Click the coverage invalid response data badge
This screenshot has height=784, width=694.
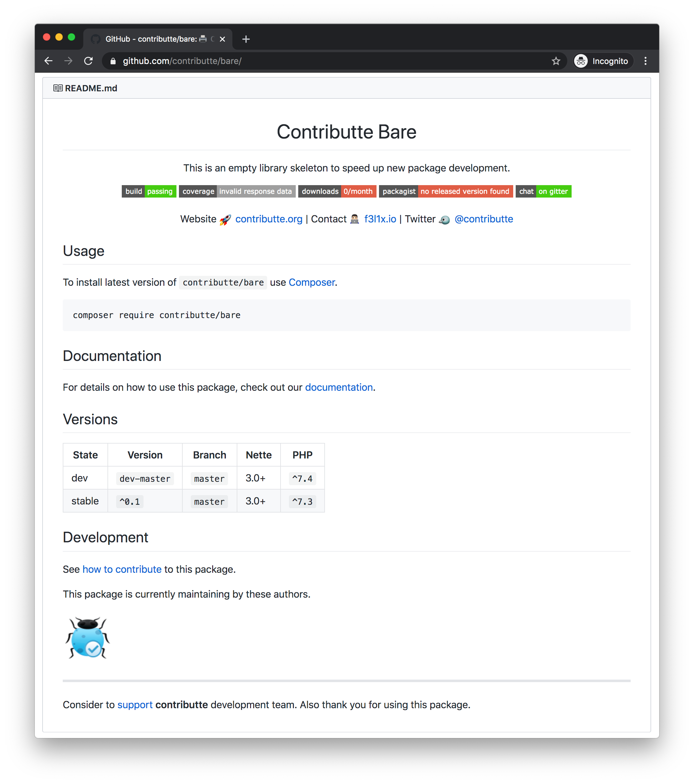pos(237,191)
